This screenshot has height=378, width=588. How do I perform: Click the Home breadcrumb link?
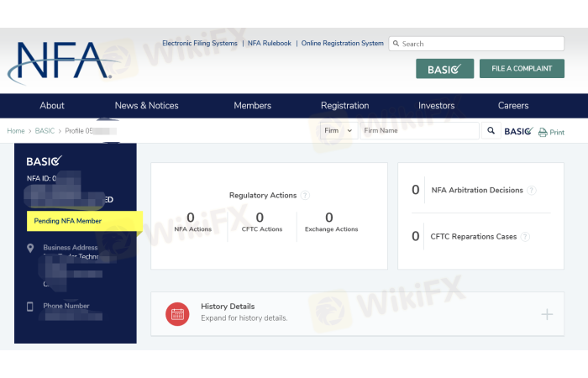(x=16, y=131)
